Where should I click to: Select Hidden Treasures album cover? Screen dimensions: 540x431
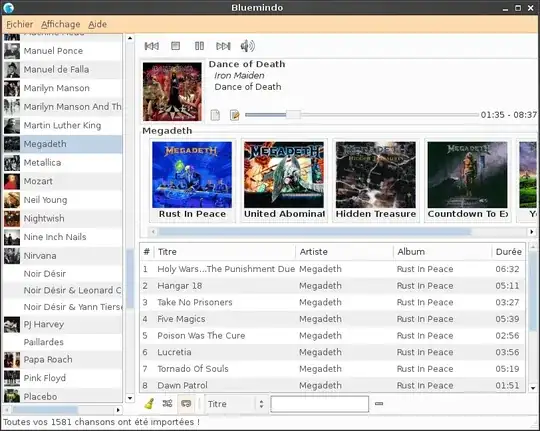[376, 175]
